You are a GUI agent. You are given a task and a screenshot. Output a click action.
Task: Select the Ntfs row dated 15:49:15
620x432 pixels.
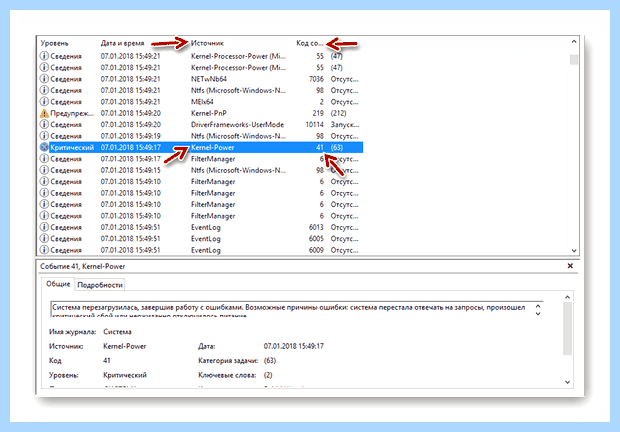201,170
